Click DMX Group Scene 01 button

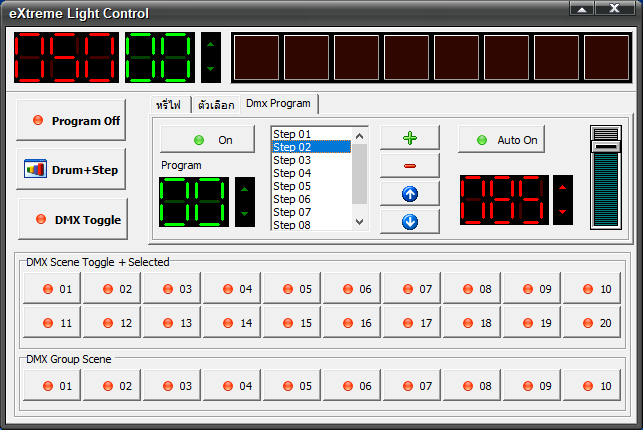[52, 386]
